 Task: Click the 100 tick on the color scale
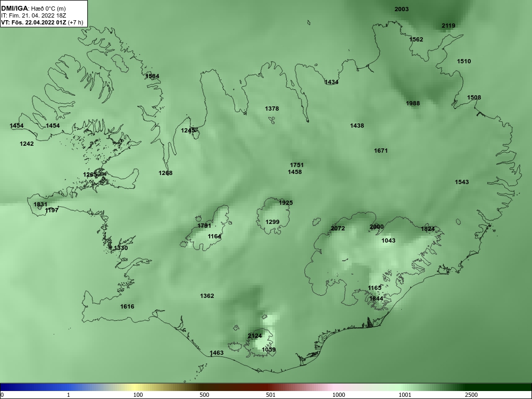pyautogui.click(x=138, y=395)
